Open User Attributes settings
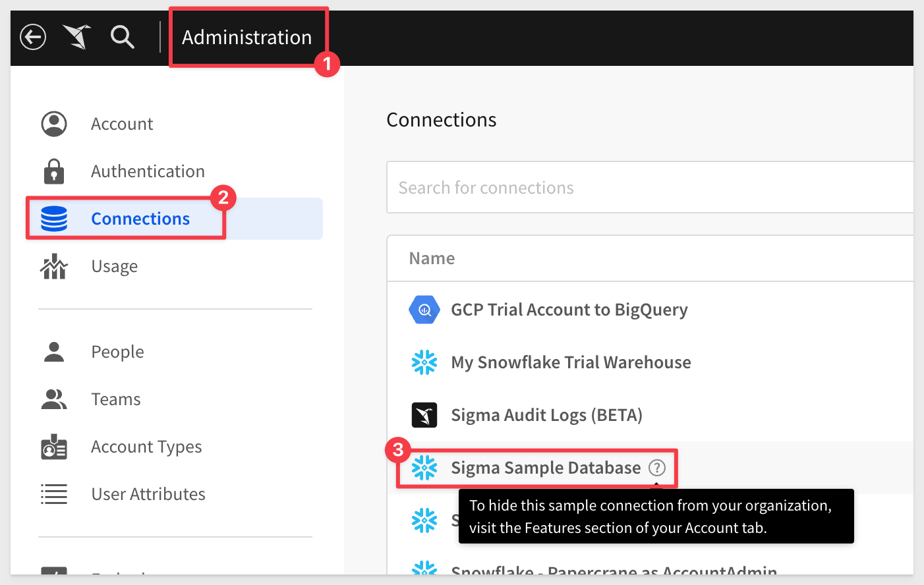Image resolution: width=924 pixels, height=585 pixels. coord(148,494)
